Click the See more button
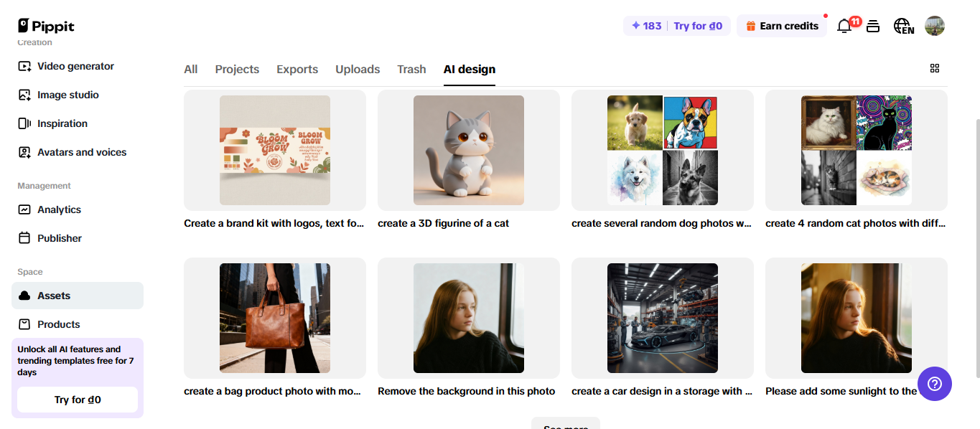This screenshot has height=429, width=980. (x=566, y=423)
